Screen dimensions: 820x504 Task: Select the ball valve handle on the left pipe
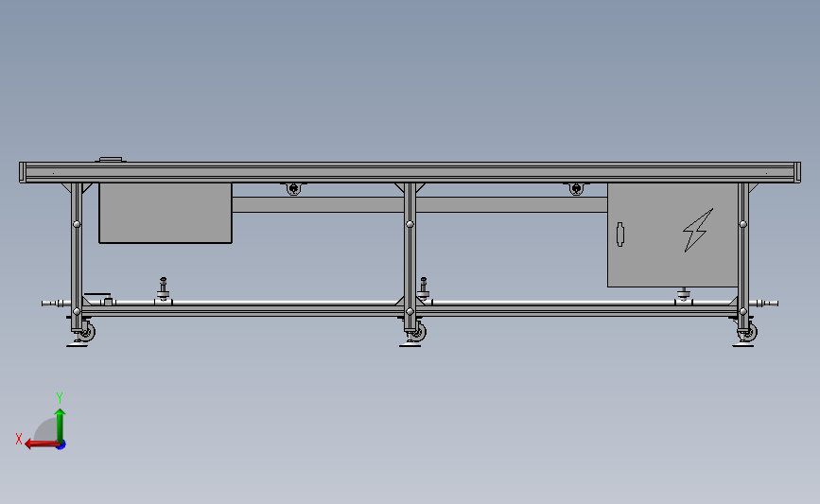click(97, 296)
